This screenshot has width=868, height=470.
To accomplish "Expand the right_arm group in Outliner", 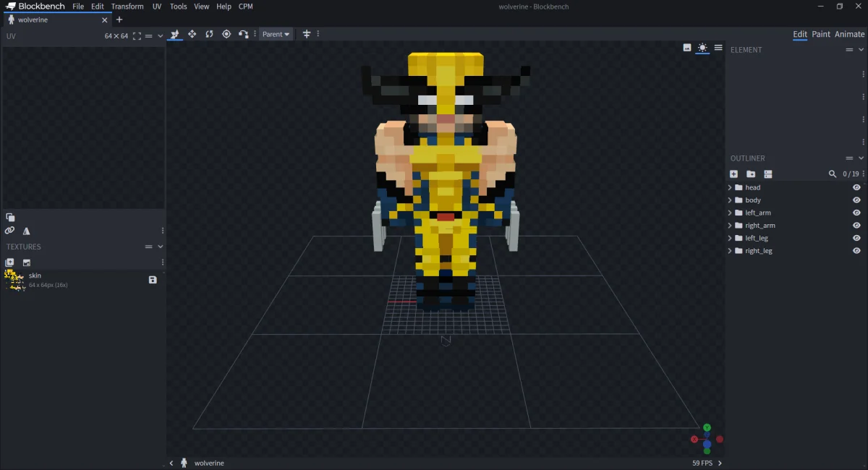I will 730,226.
